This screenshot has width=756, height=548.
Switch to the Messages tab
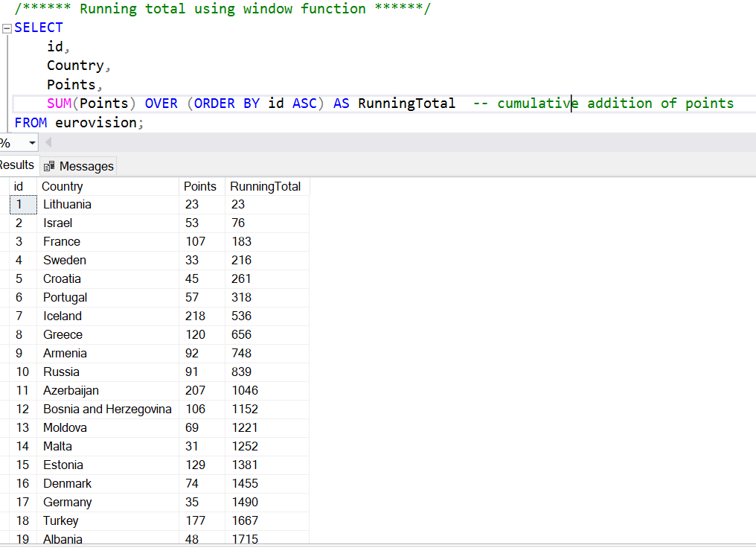[86, 165]
